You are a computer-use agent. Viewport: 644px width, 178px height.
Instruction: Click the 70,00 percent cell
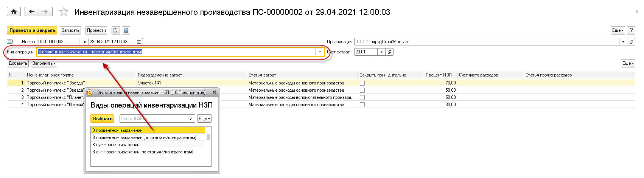point(440,83)
